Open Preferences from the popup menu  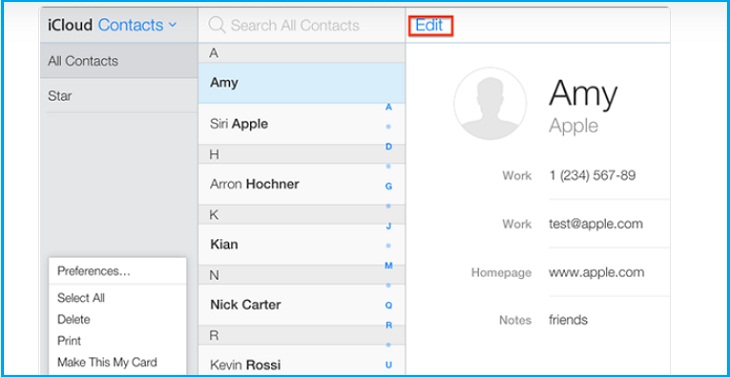(94, 271)
